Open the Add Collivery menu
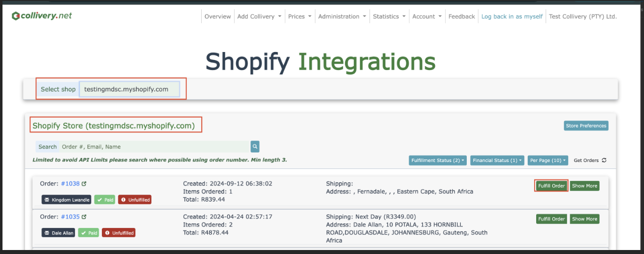644x254 pixels. 259,16
